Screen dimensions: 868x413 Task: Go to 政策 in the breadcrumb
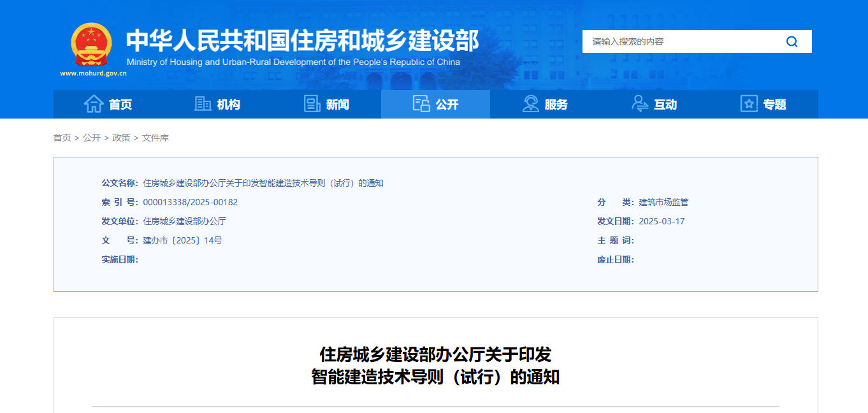point(121,138)
